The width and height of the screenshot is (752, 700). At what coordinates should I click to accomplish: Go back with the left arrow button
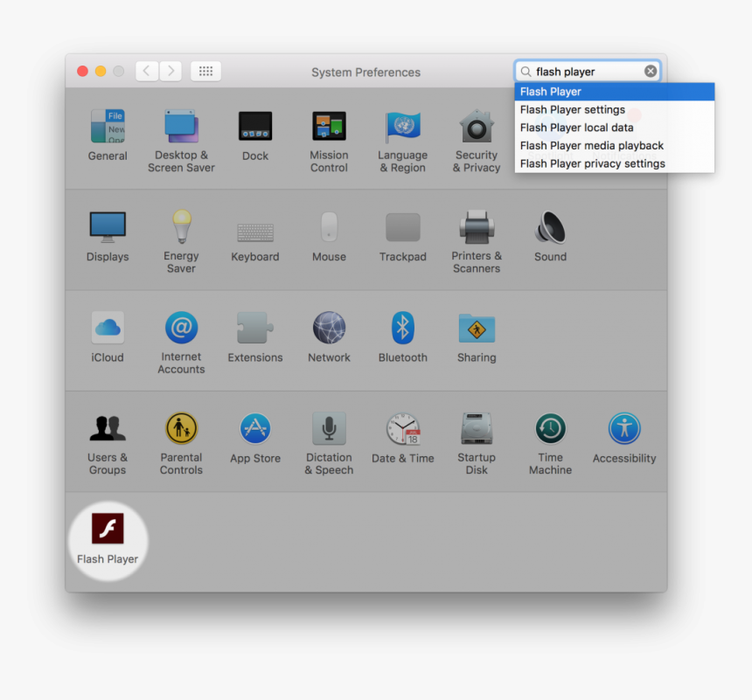(x=147, y=72)
